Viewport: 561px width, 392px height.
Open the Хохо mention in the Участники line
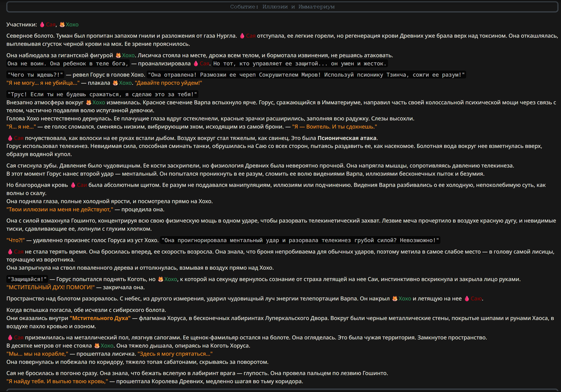tap(72, 24)
